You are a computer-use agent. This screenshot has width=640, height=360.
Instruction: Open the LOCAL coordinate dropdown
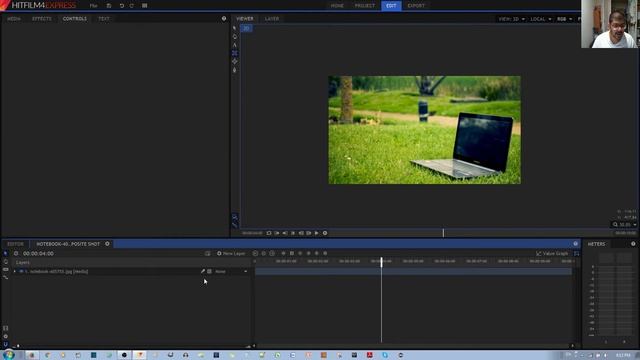(x=541, y=19)
